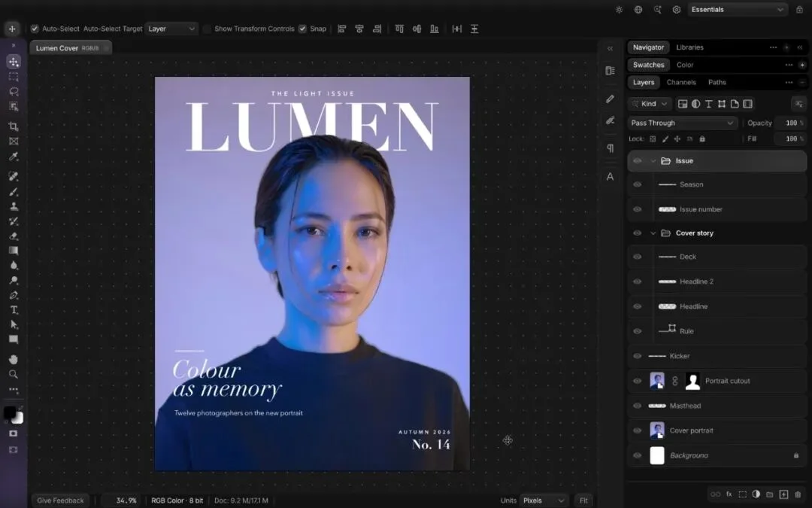The image size is (812, 508).
Task: Create a new layer plus icon
Action: point(783,494)
